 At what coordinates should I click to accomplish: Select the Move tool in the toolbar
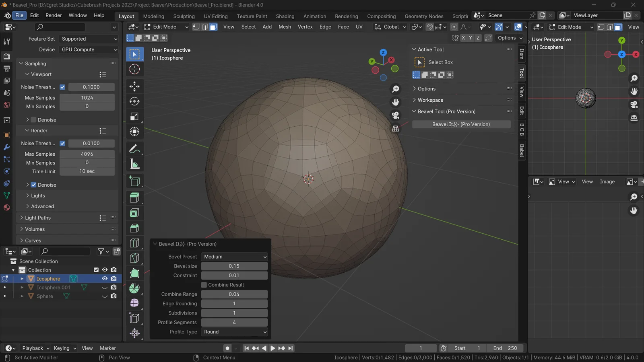[x=134, y=86]
